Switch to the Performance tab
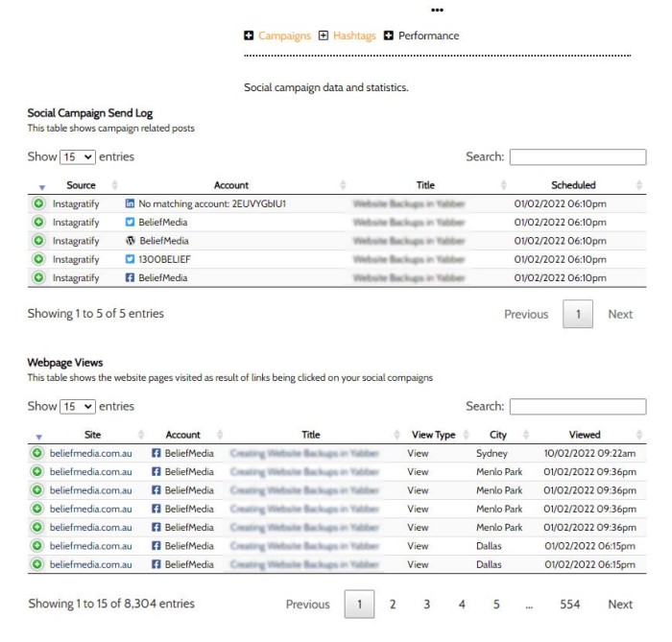This screenshot has height=642, width=672. [x=428, y=36]
